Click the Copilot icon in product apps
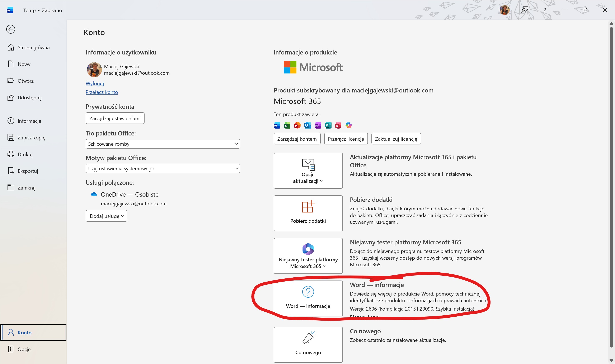 click(348, 125)
